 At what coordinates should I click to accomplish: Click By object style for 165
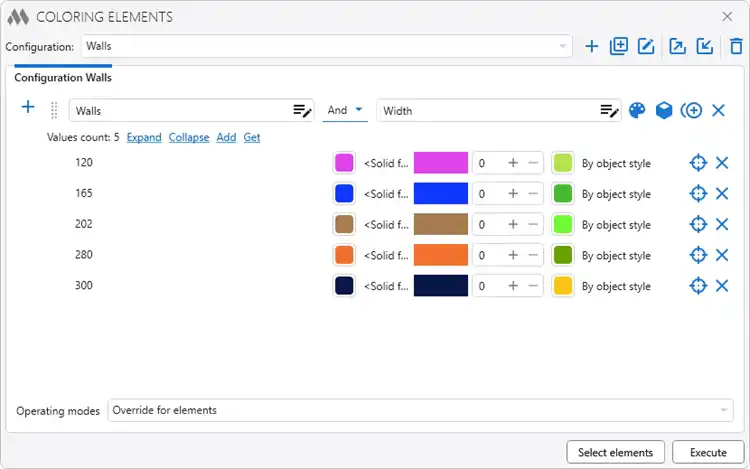[x=616, y=194]
